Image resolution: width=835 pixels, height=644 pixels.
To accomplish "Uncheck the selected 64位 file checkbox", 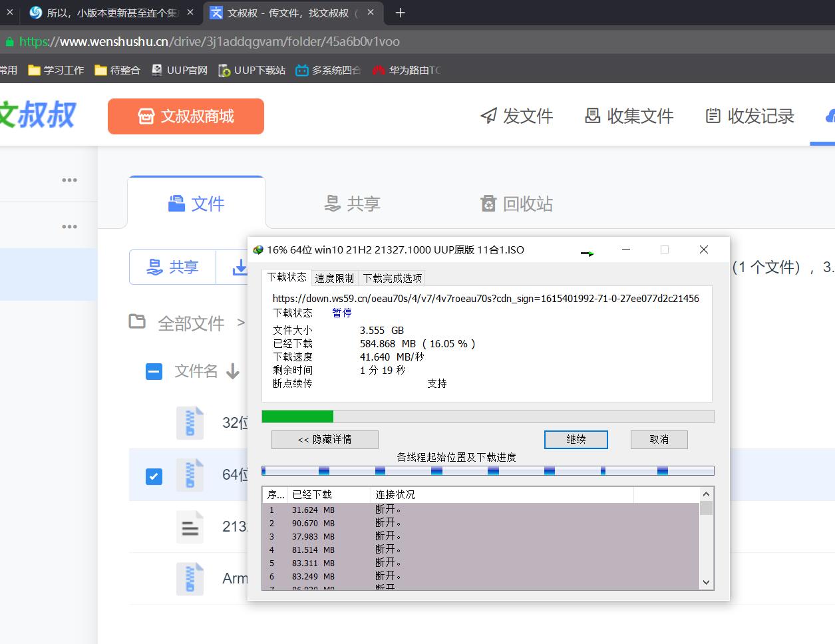I will pos(154,476).
